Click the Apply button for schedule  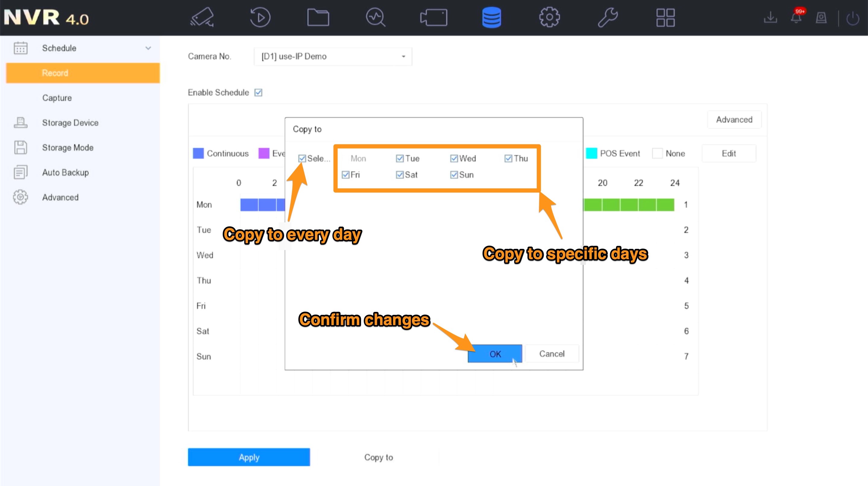[x=249, y=457]
